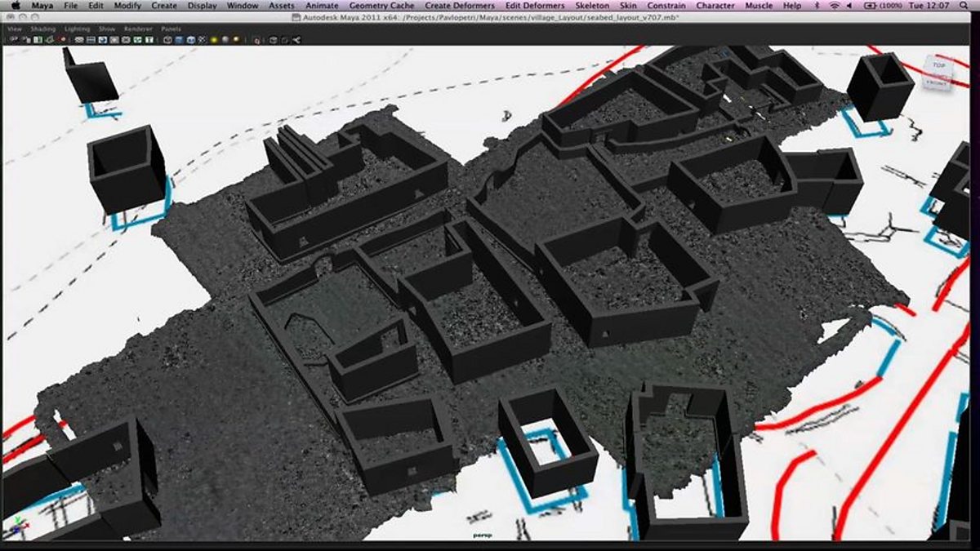Click the textured display icon
The height and width of the screenshot is (551, 980).
202,39
